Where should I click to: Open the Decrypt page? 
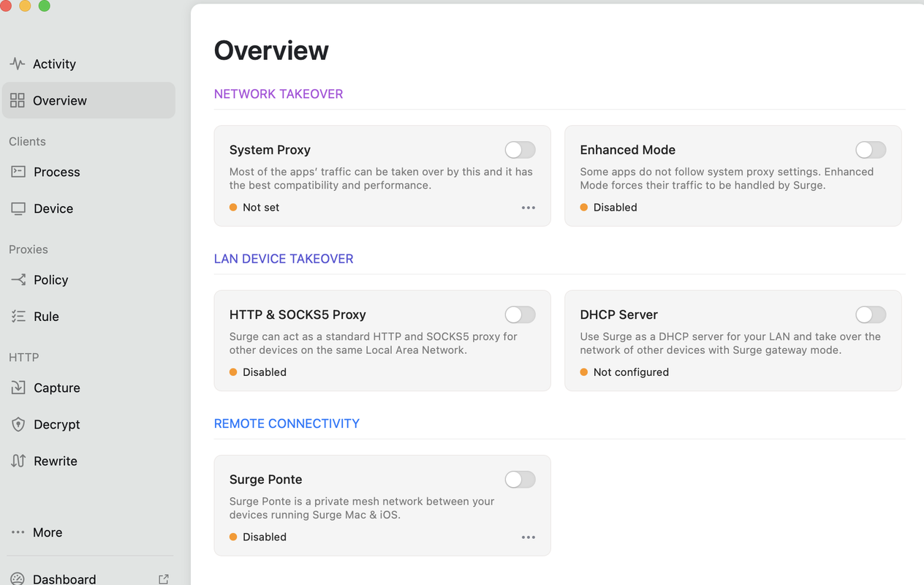click(x=88, y=424)
